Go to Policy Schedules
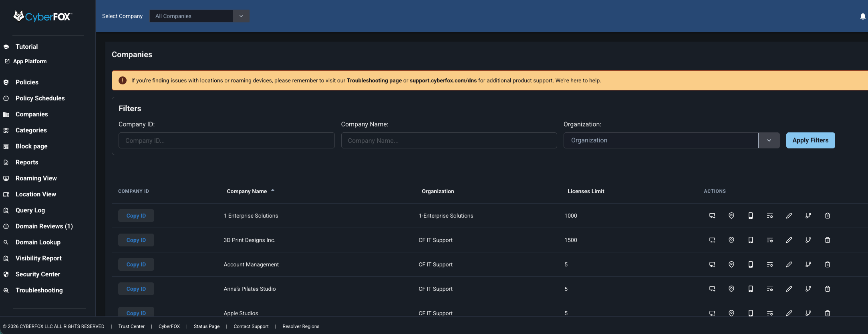Viewport: 868px width, 334px height. pyautogui.click(x=40, y=98)
